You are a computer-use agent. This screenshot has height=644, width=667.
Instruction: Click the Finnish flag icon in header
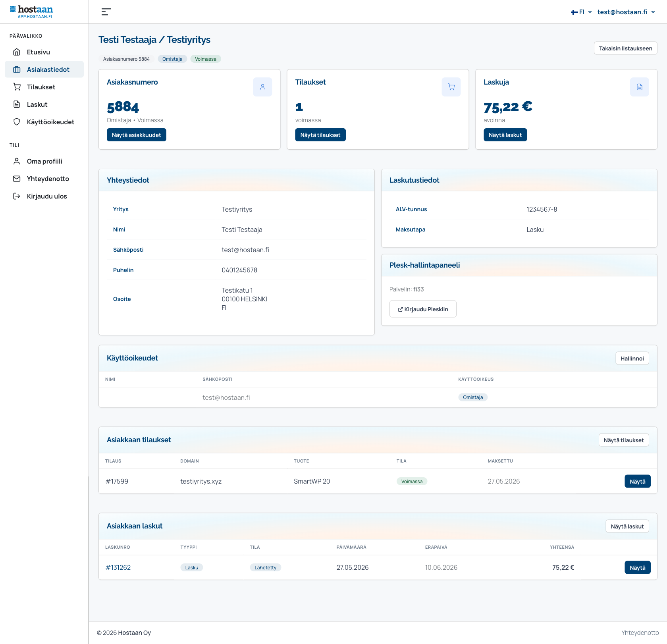coord(574,12)
